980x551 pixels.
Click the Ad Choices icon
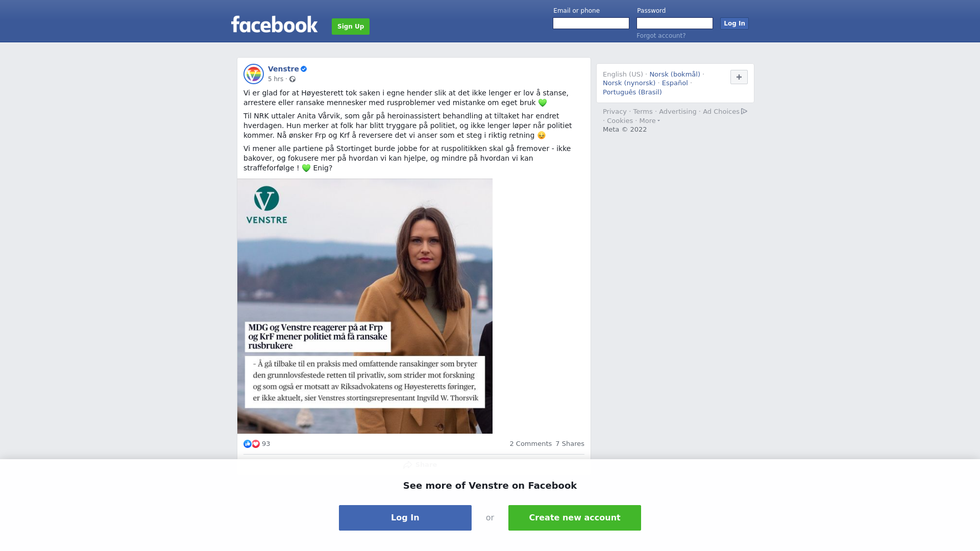click(x=744, y=111)
